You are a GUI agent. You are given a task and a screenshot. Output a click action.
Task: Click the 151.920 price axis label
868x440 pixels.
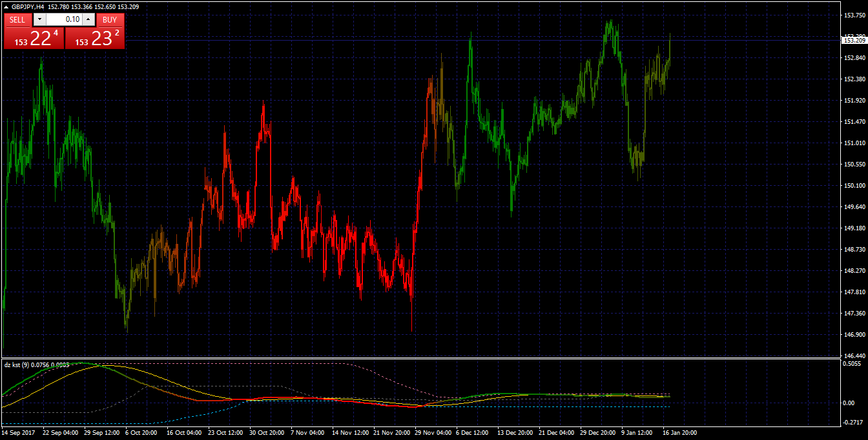(x=854, y=101)
